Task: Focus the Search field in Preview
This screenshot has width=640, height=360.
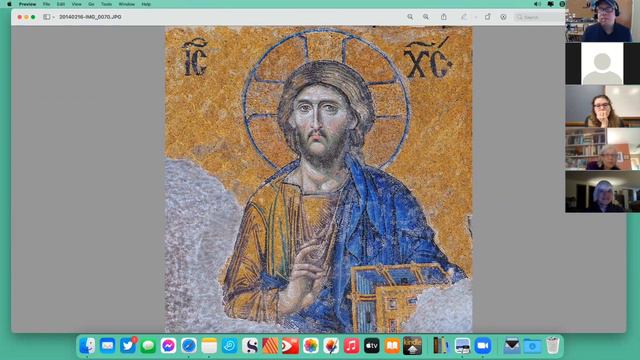Action: click(539, 17)
